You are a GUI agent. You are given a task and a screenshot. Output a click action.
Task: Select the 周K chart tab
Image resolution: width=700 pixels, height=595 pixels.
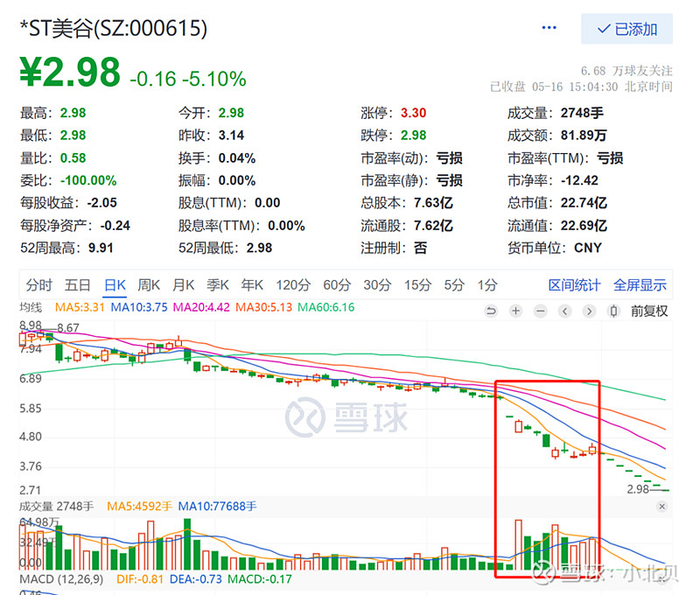point(149,285)
